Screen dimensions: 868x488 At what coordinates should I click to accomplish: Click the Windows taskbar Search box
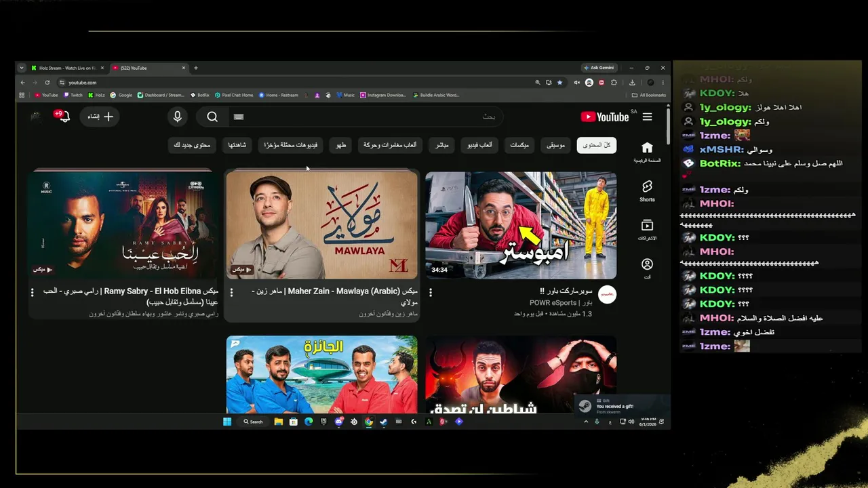253,422
